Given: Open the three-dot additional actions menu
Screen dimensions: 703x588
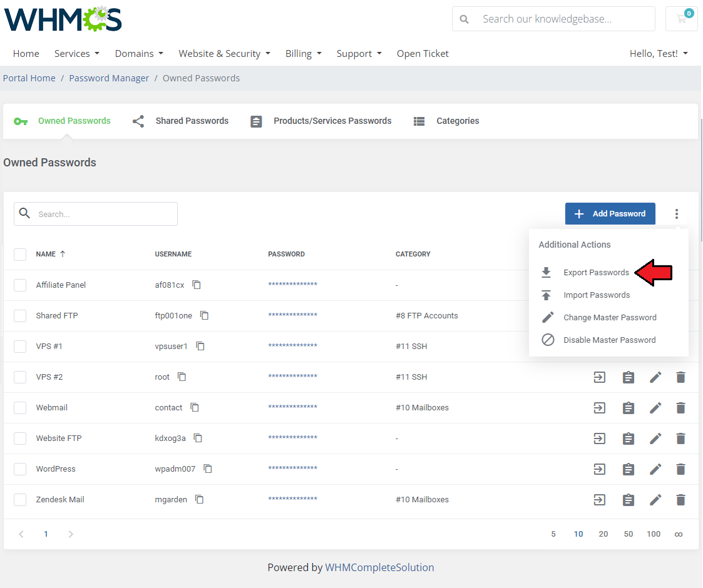Looking at the screenshot, I should [x=677, y=214].
